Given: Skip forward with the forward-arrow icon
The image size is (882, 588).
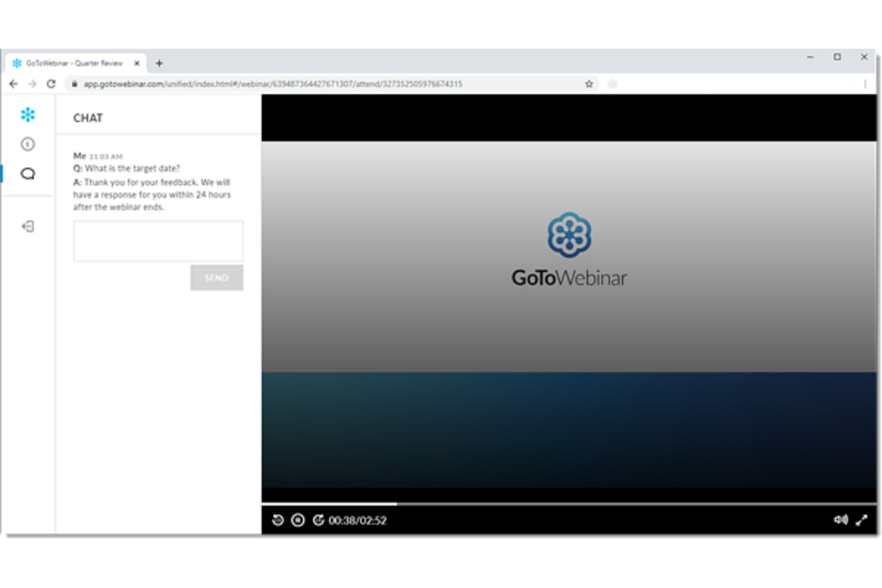Looking at the screenshot, I should tap(318, 520).
